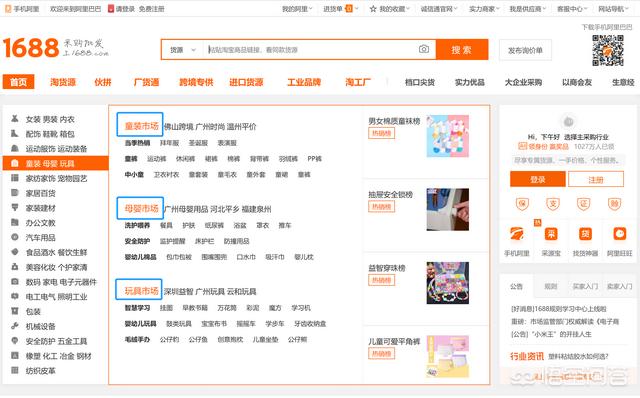
Task: Click the 电工电气 照明工业 category text
Action: (56, 297)
